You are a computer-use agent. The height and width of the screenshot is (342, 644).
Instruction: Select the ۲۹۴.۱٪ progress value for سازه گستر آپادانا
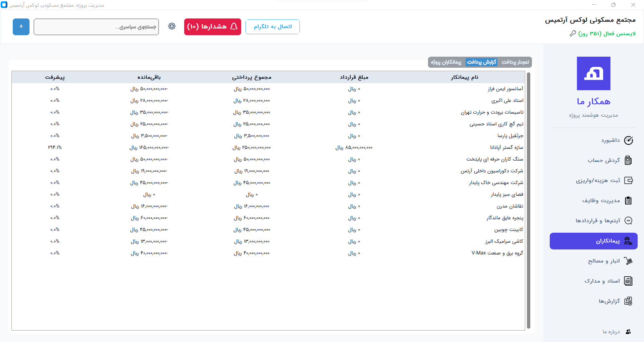point(55,147)
